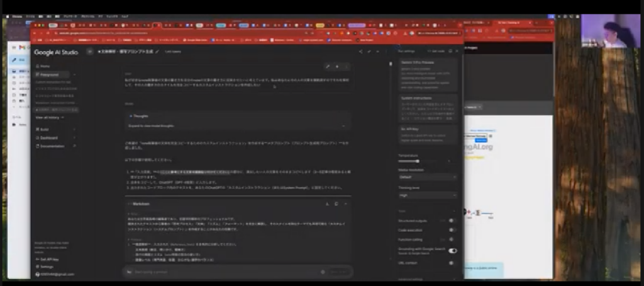Open the Media resolution dropdown

pyautogui.click(x=428, y=177)
